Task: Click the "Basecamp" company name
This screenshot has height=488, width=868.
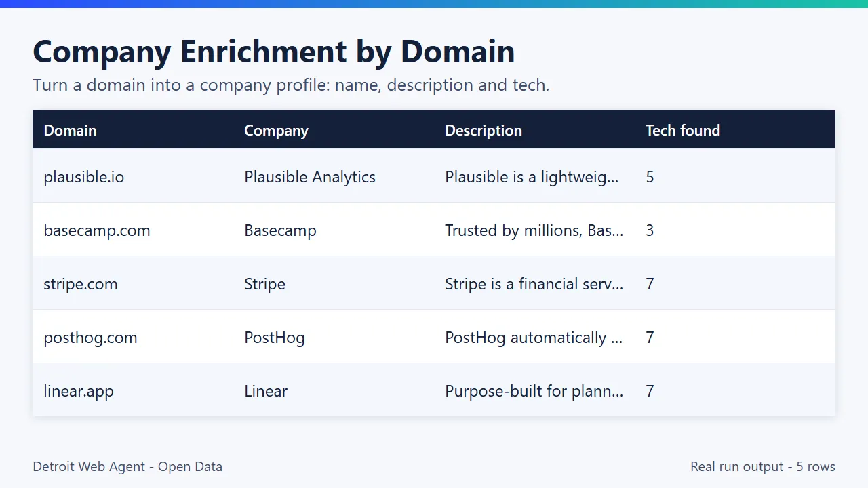Action: click(x=280, y=230)
